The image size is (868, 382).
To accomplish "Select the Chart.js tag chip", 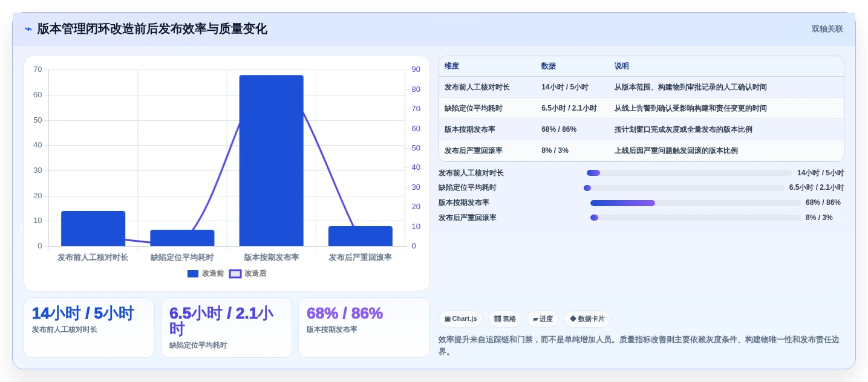I will 461,319.
